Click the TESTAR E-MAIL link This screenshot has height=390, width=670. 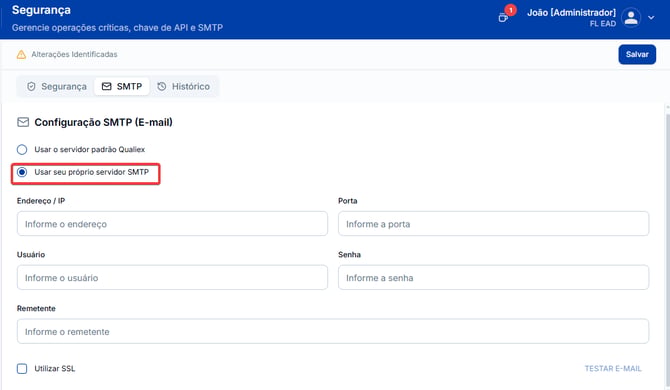point(613,369)
